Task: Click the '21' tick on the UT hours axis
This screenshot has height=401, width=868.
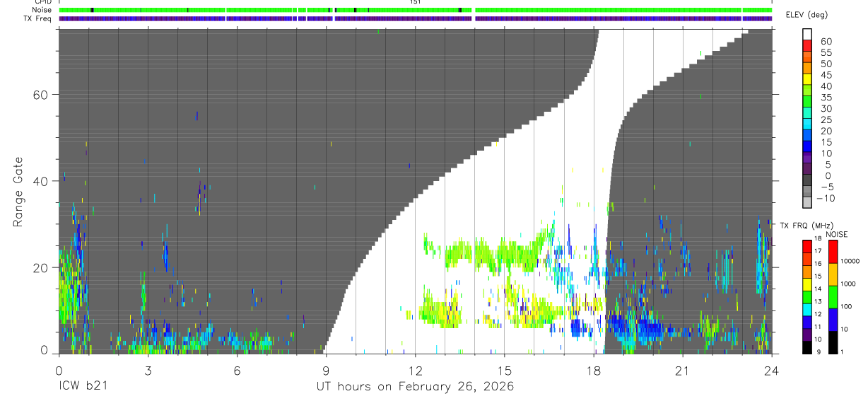Action: click(683, 370)
